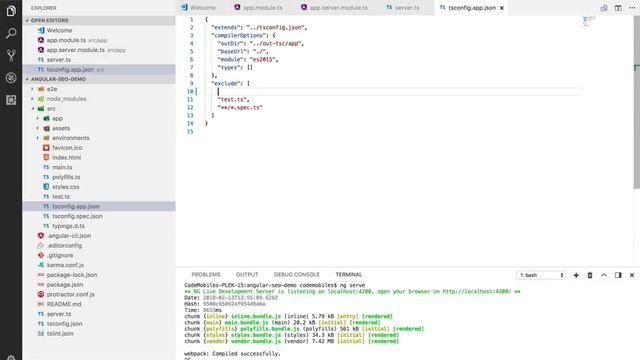Collapse the ANGULAR-SEO-DEMO section
This screenshot has width=640, height=360.
click(99, 79)
